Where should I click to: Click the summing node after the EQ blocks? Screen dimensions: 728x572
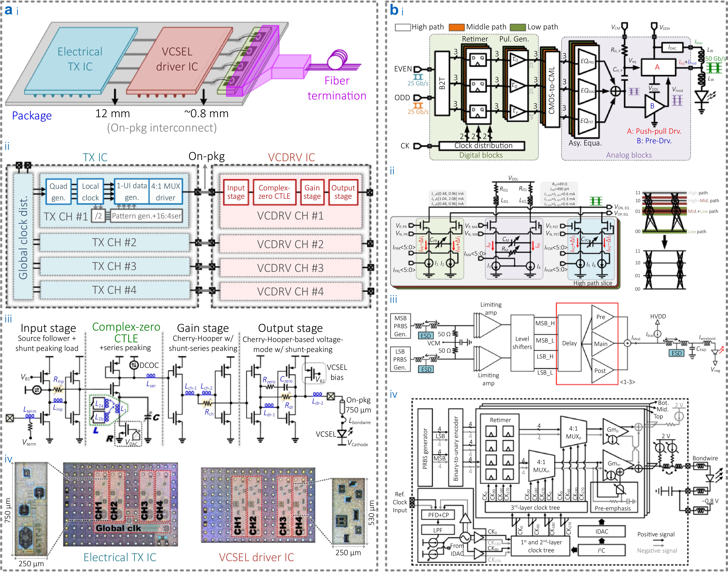tap(615, 91)
